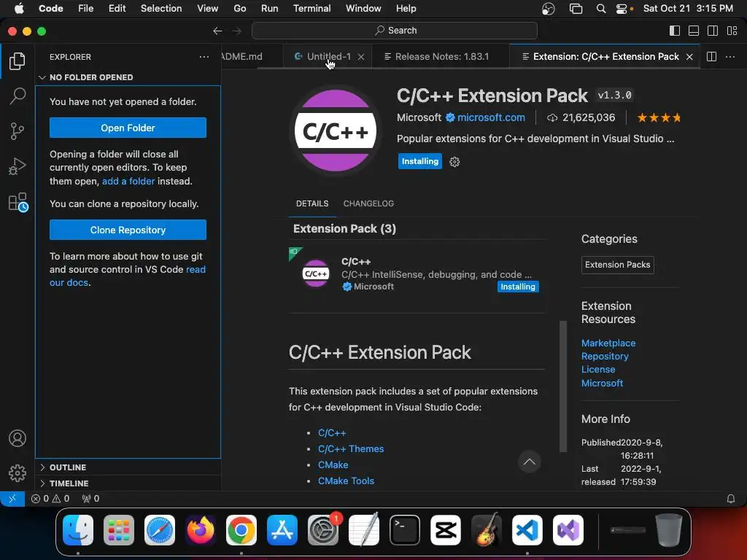This screenshot has width=747, height=560.
Task: Open the Terminal menu
Action: point(311,9)
